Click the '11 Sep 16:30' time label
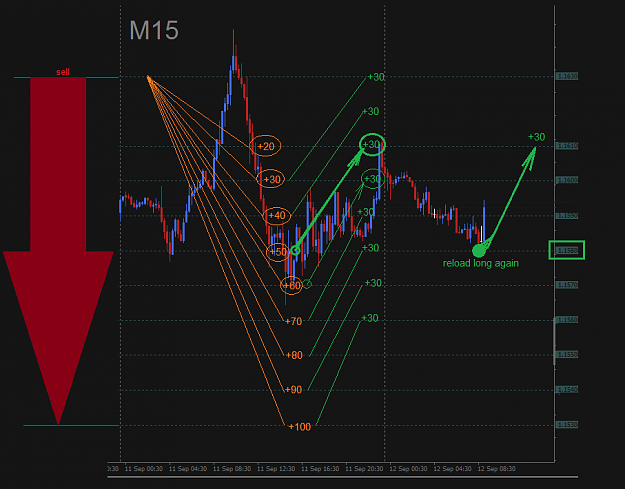The image size is (625, 489). click(320, 469)
